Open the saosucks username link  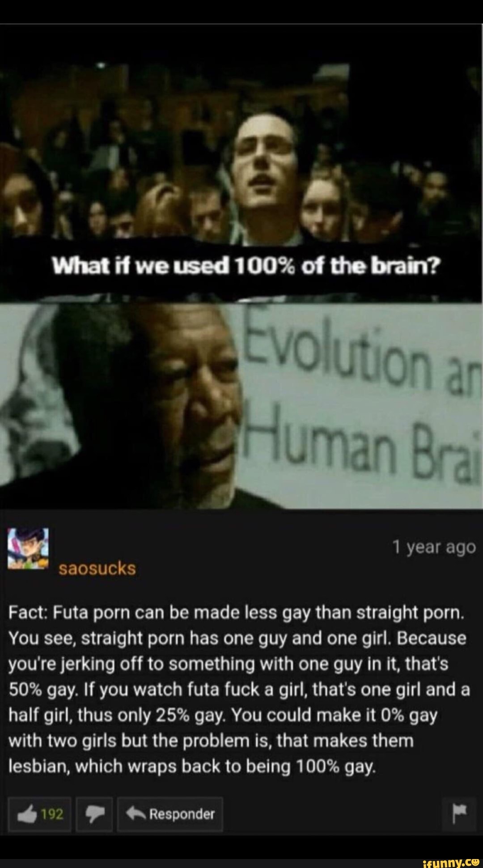[97, 568]
